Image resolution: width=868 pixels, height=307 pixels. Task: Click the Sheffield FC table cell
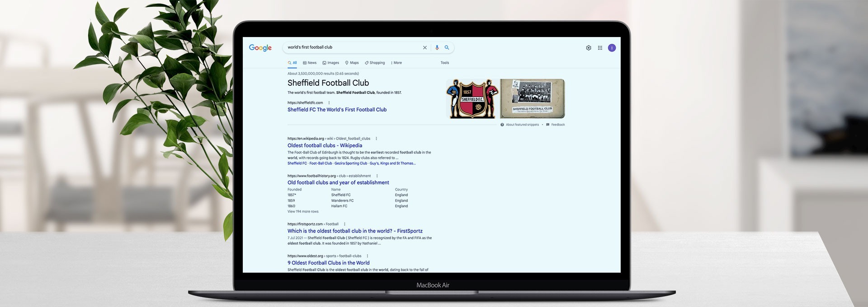(341, 195)
